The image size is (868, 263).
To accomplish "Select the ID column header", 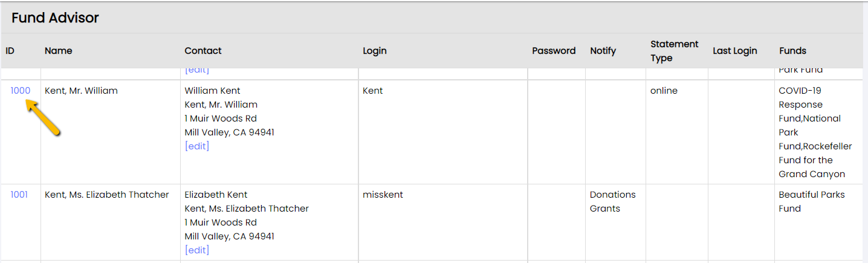I will (10, 51).
